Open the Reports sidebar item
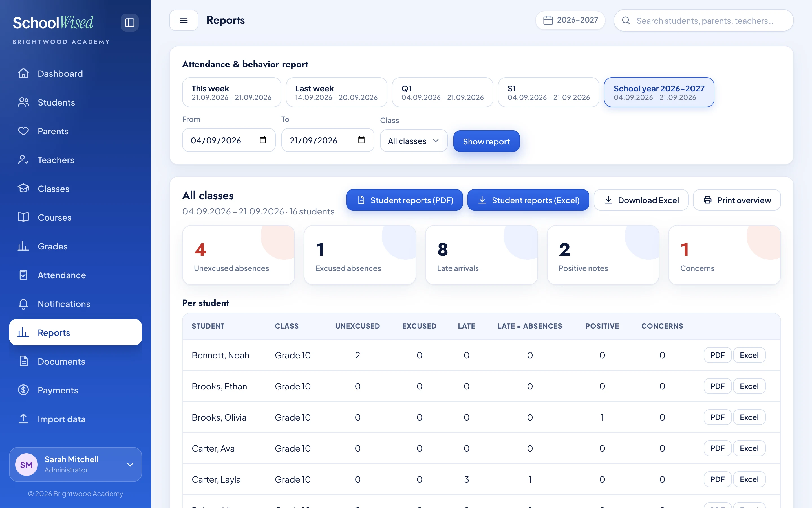812x508 pixels. (76, 332)
